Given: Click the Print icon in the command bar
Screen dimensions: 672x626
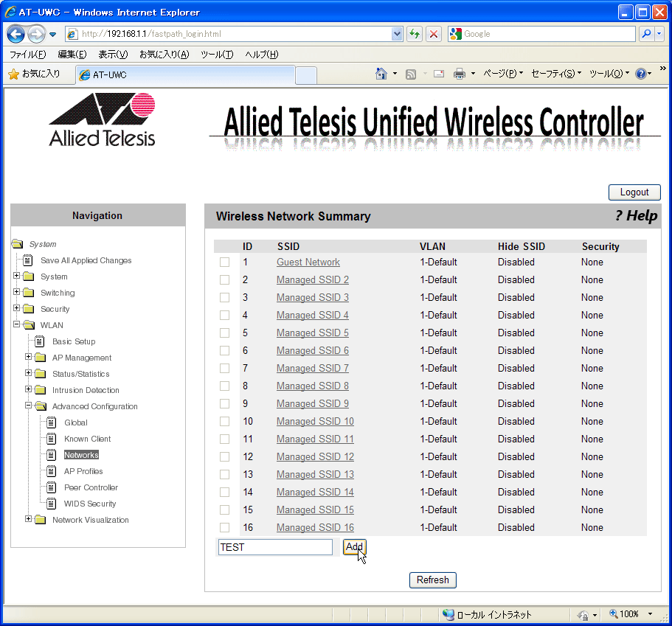Looking at the screenshot, I should (460, 74).
